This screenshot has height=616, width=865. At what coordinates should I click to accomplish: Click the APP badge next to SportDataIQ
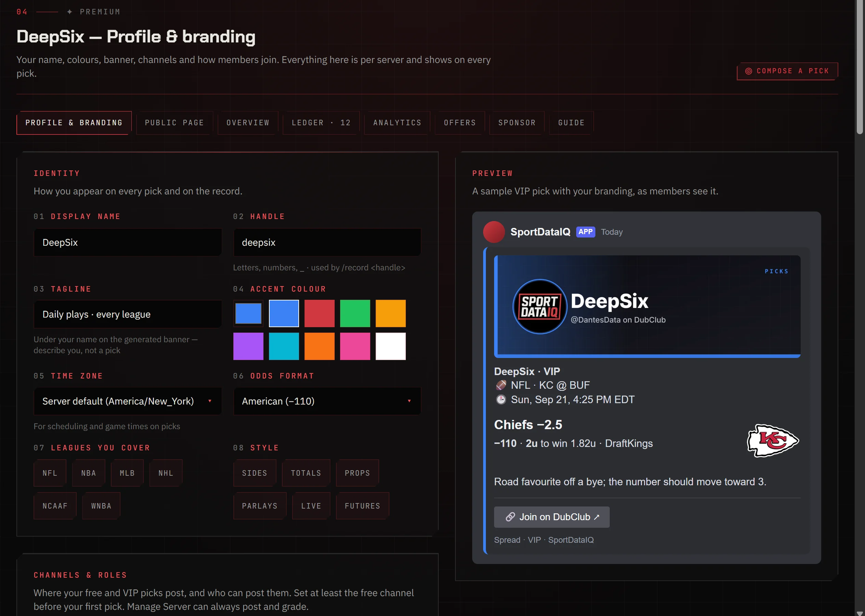[x=585, y=232]
